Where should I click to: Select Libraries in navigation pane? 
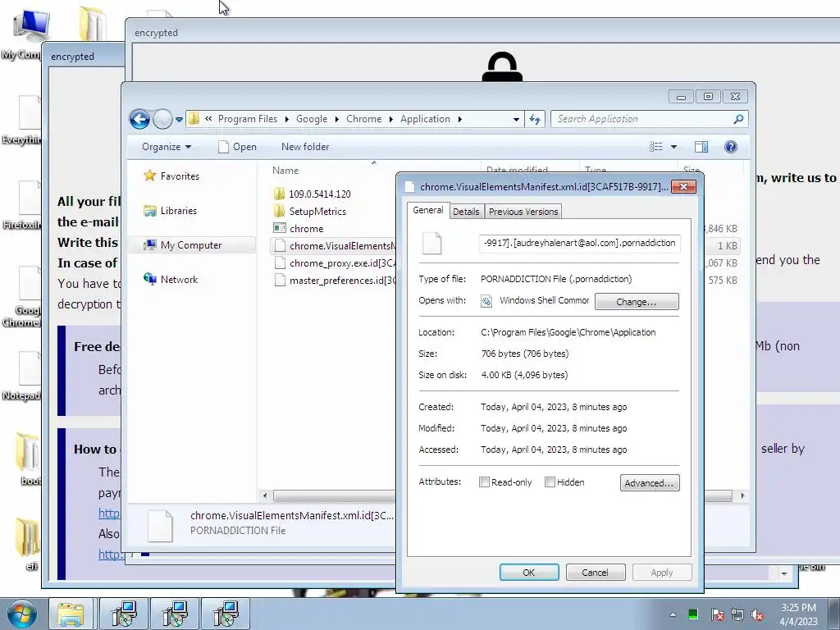171,211
